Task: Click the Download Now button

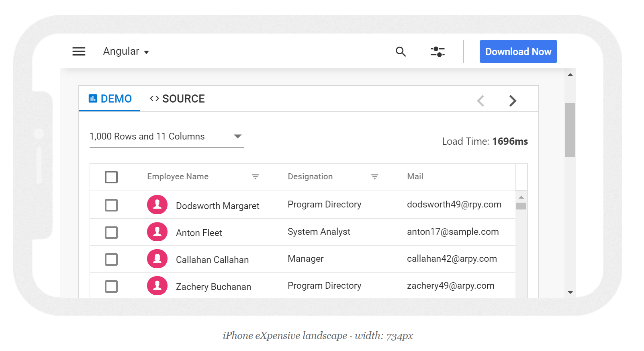Action: [x=518, y=51]
